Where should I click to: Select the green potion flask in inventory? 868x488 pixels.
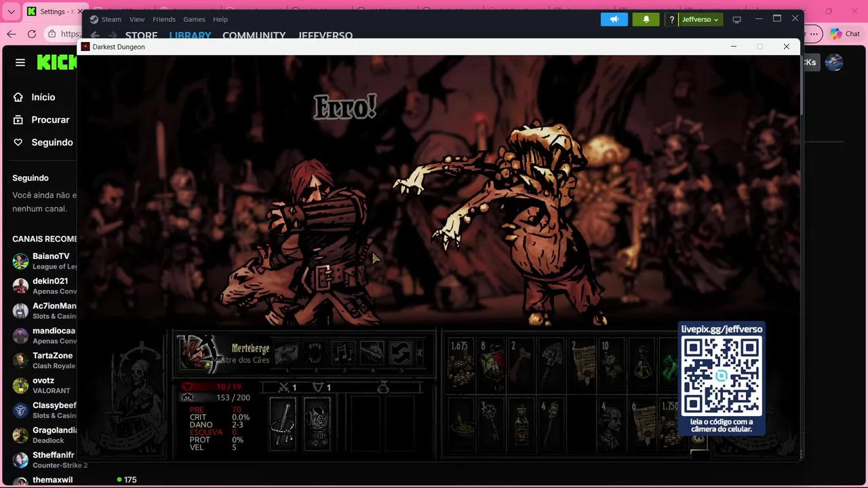click(642, 363)
